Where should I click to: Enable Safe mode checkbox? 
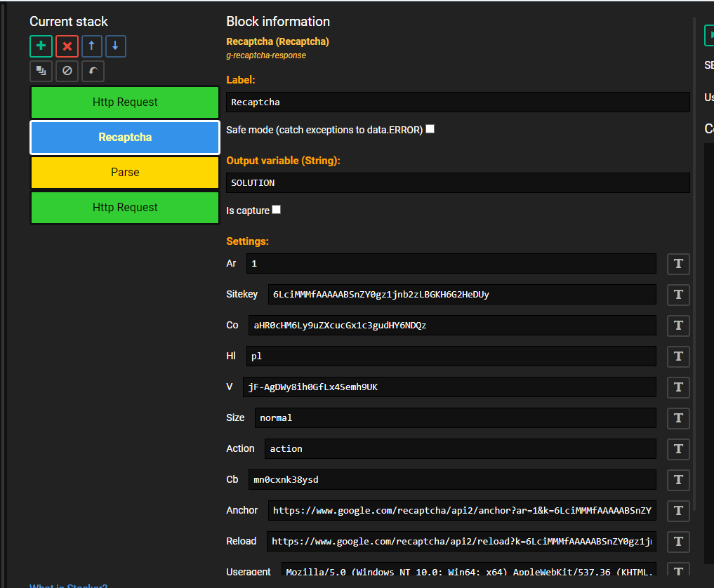point(430,129)
